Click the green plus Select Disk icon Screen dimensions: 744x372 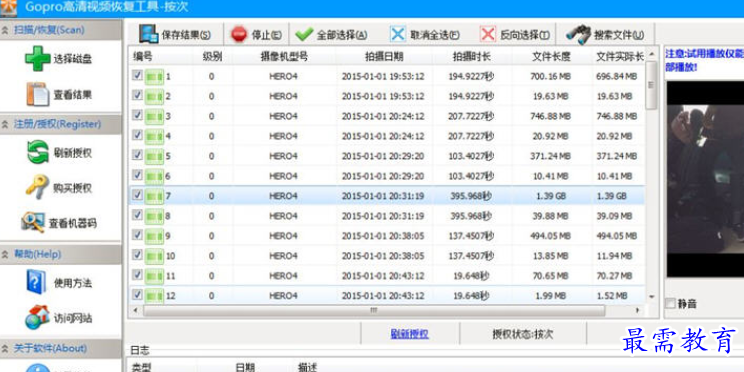coord(37,59)
